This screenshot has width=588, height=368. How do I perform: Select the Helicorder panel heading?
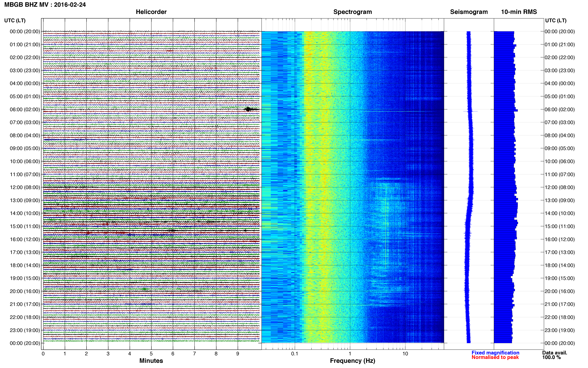[x=151, y=12]
